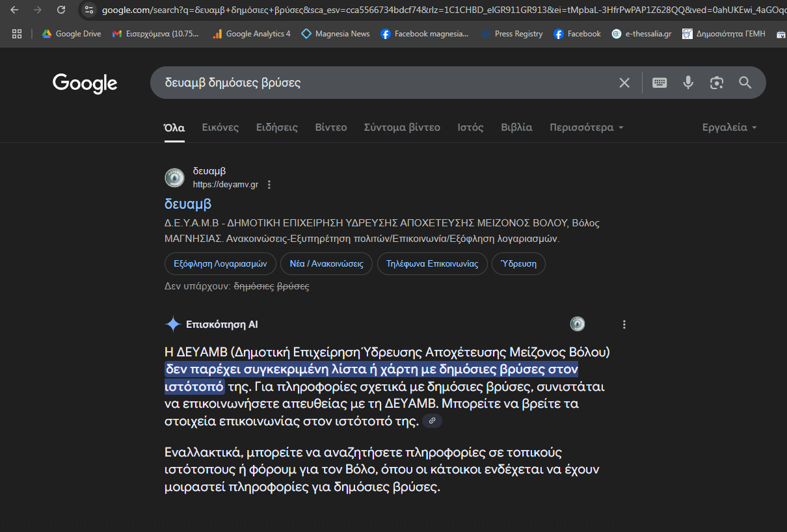
Task: Reload the page using the refresh icon
Action: pyautogui.click(x=61, y=10)
